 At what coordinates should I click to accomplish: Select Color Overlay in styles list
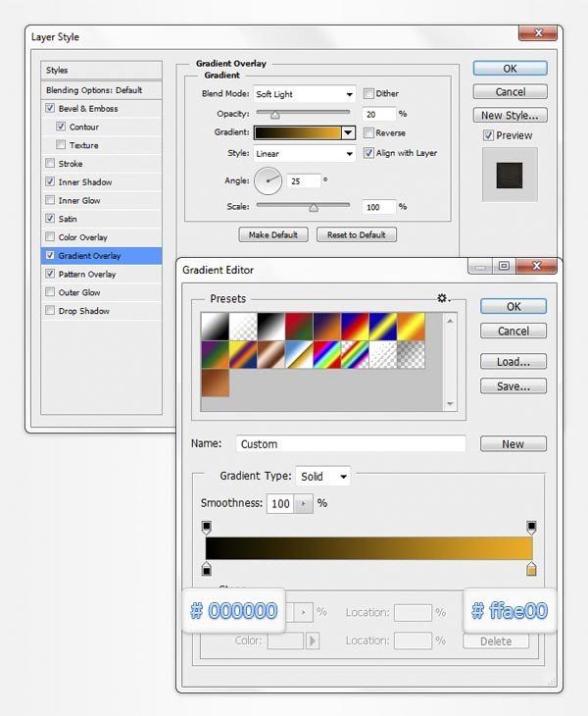click(101, 237)
